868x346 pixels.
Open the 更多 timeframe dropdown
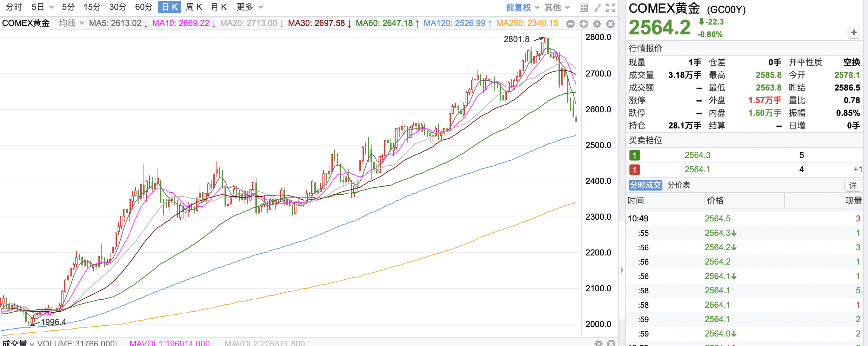249,7
